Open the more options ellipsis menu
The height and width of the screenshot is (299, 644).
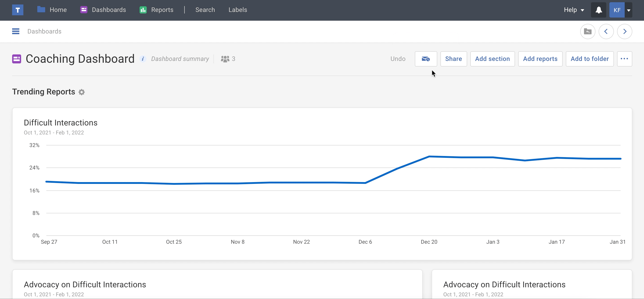point(624,59)
